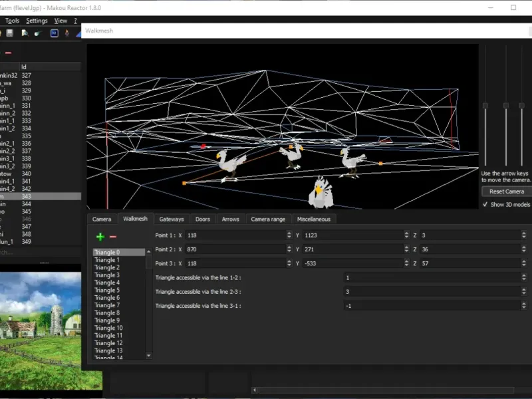The image size is (532, 399).
Task: Open the Doors tab
Action: click(203, 219)
